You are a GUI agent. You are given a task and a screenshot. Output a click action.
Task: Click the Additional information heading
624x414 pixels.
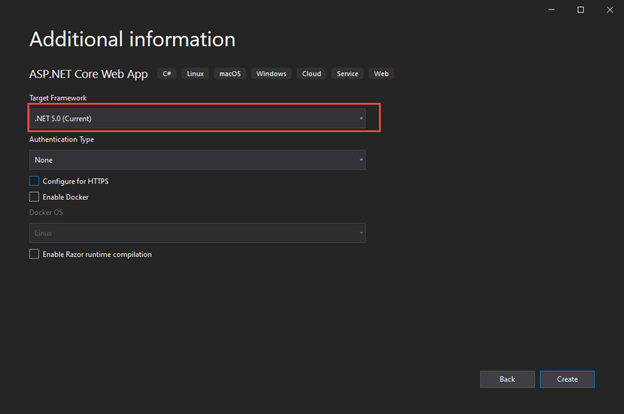click(x=132, y=40)
